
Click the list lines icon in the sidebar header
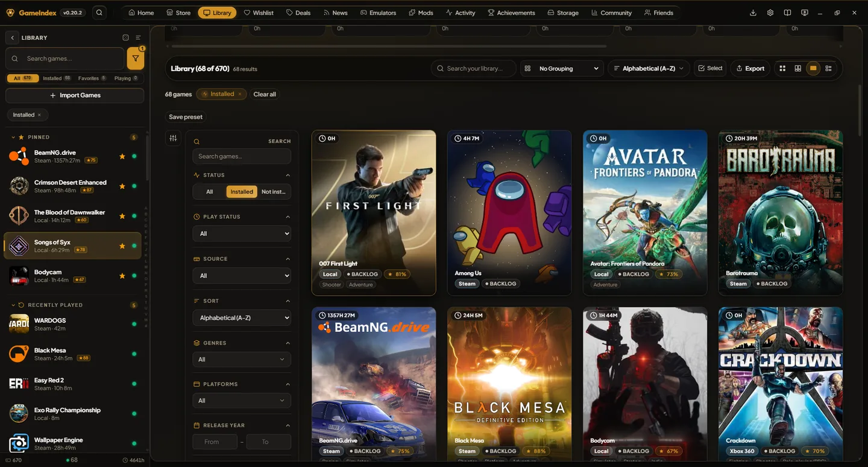coord(138,37)
